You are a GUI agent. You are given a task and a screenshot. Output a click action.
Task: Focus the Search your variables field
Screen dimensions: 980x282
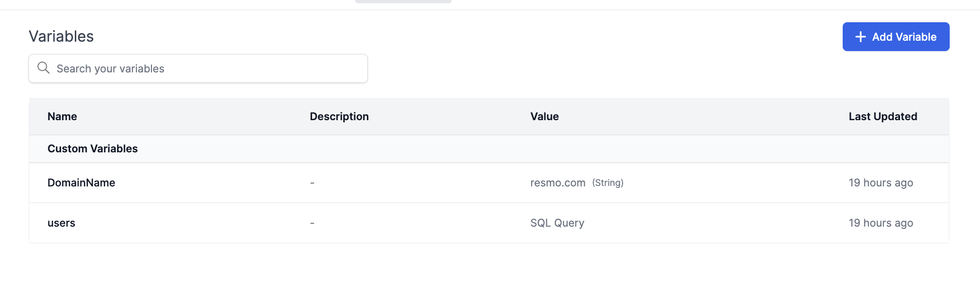point(198,69)
